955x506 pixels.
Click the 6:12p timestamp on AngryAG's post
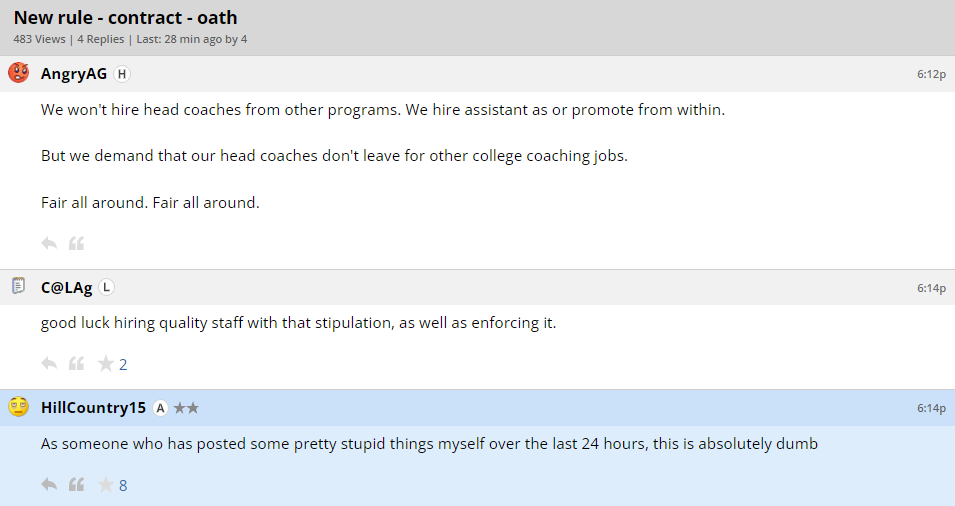[931, 74]
